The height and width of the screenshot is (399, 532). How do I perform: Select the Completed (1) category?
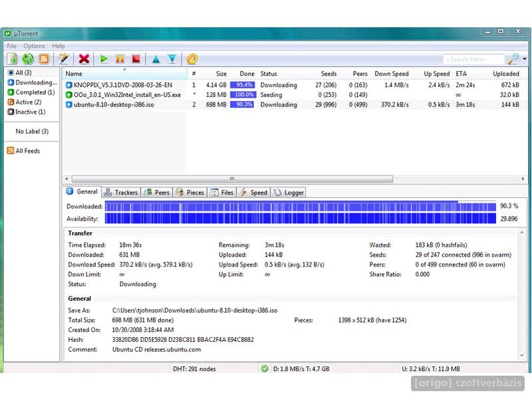click(31, 92)
